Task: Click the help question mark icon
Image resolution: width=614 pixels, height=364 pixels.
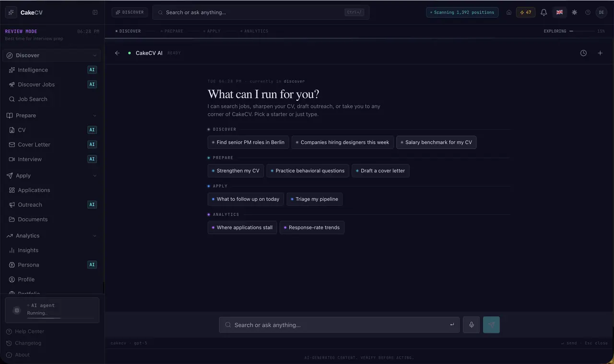Action: tap(588, 12)
